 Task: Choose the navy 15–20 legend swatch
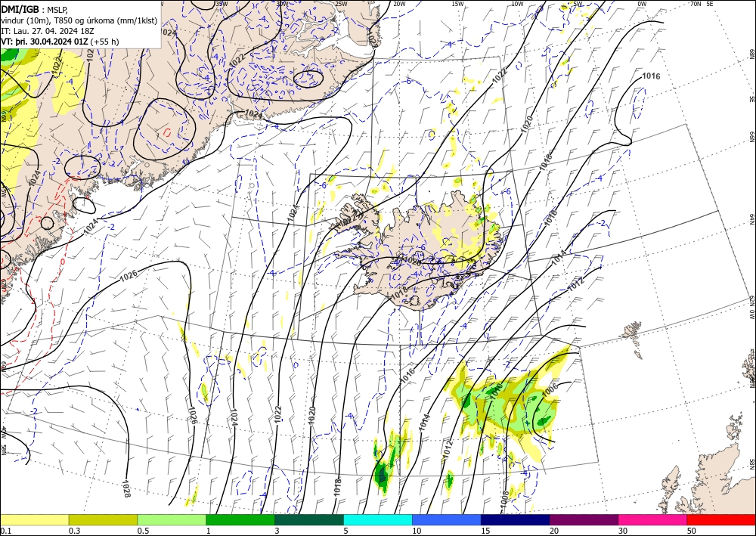(x=516, y=519)
